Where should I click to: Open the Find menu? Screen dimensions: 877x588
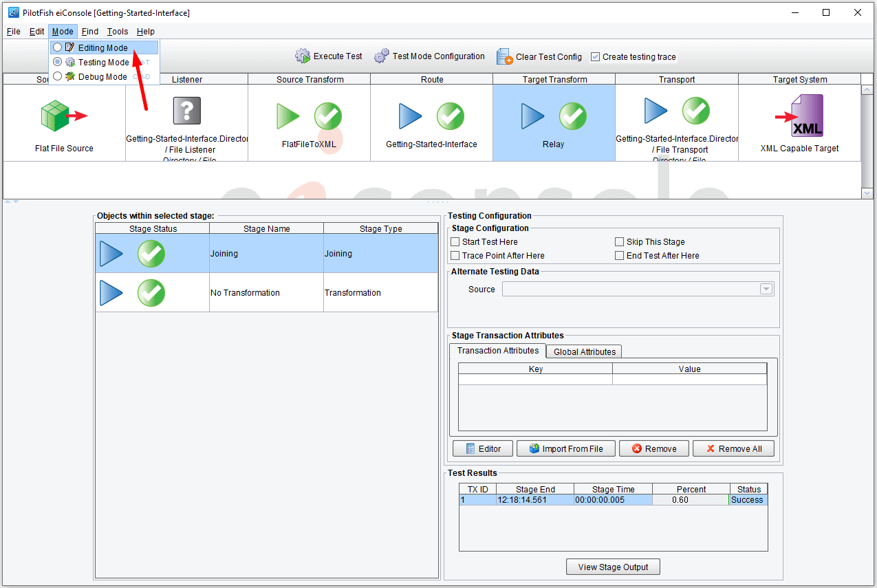click(89, 32)
